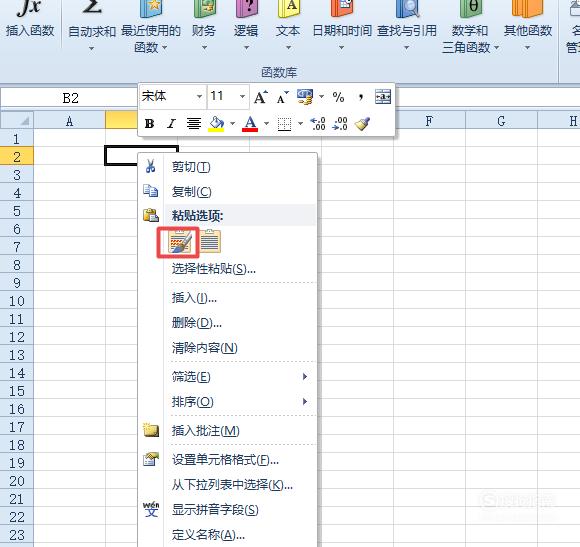Open borders dropdown arrow
This screenshot has height=547, width=580.
pyautogui.click(x=300, y=124)
